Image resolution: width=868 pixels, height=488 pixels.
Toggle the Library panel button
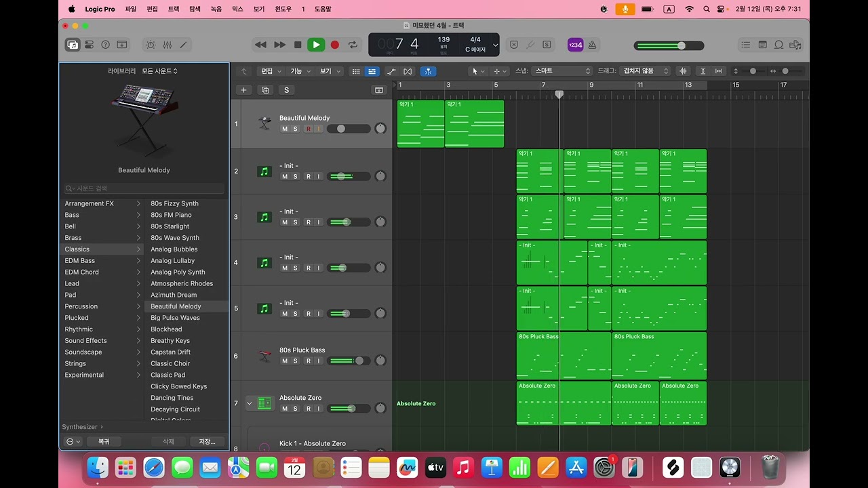tap(72, 45)
